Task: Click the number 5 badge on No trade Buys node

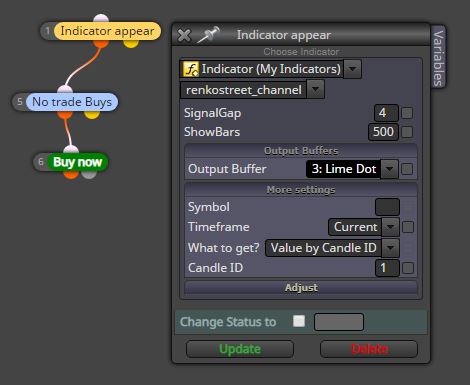Action: click(19, 102)
